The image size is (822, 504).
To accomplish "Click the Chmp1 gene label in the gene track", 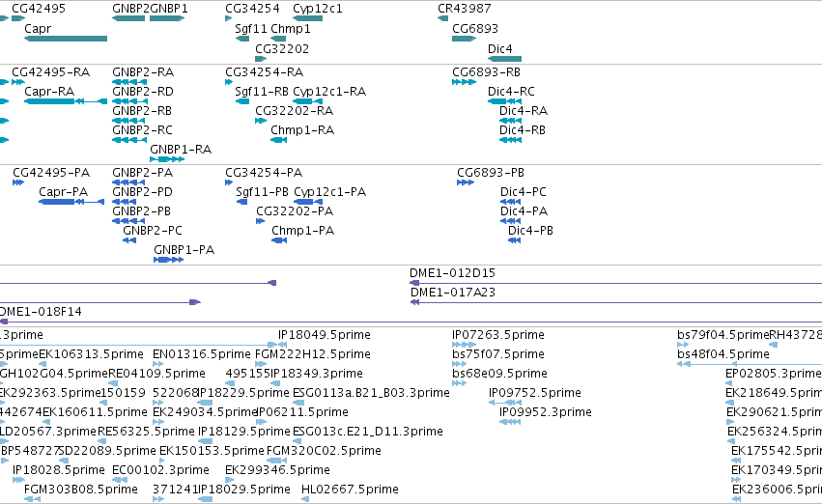I will [291, 29].
